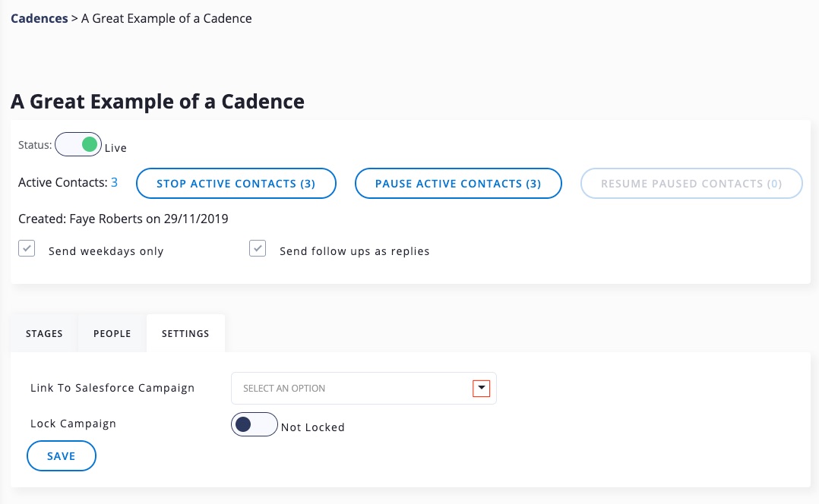Select the Settings tab
Screen dimensions: 819x504
coord(185,334)
